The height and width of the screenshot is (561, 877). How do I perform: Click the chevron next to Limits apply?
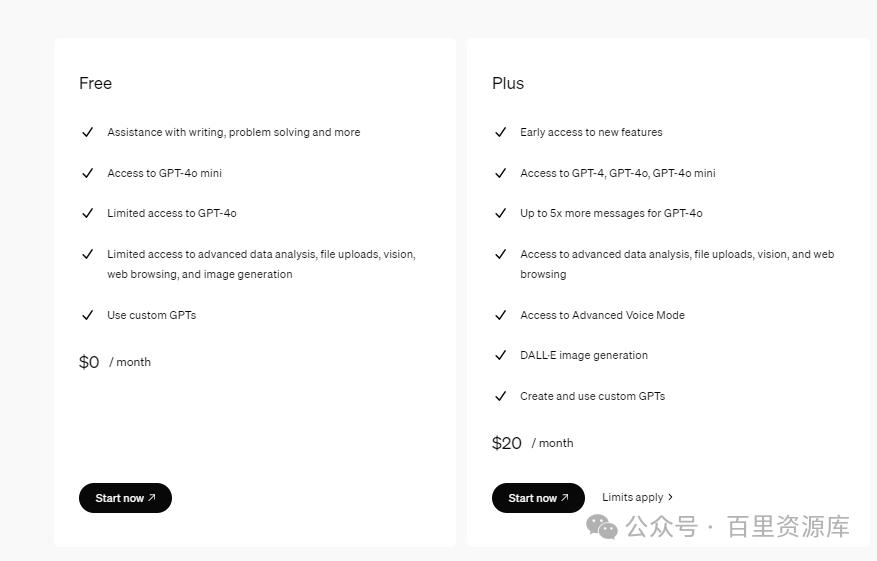(670, 497)
